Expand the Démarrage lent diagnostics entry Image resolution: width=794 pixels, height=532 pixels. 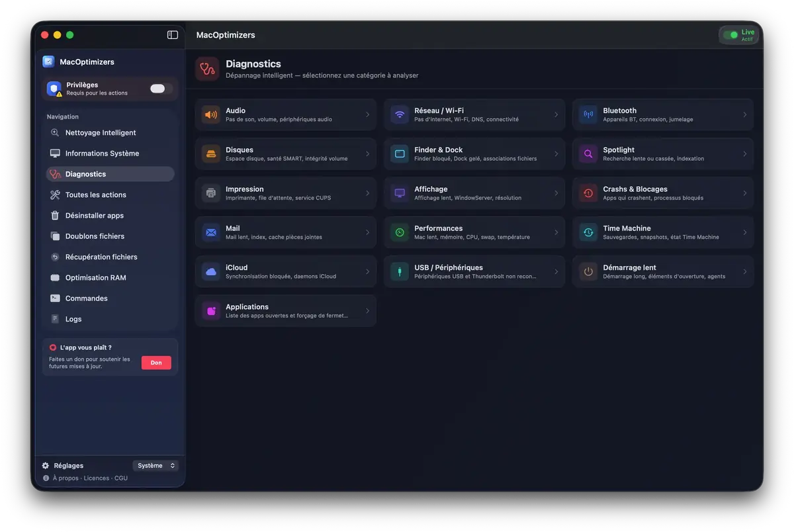point(662,271)
